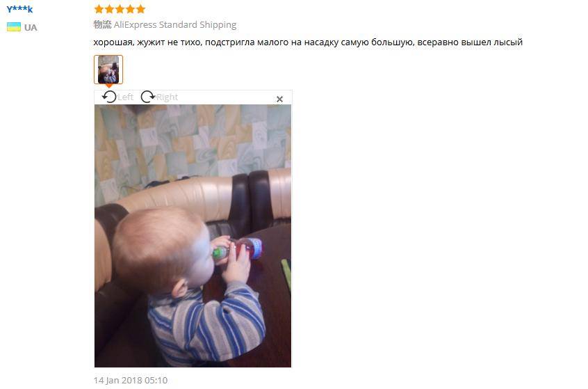Click the 'Right' rotation label

(168, 97)
